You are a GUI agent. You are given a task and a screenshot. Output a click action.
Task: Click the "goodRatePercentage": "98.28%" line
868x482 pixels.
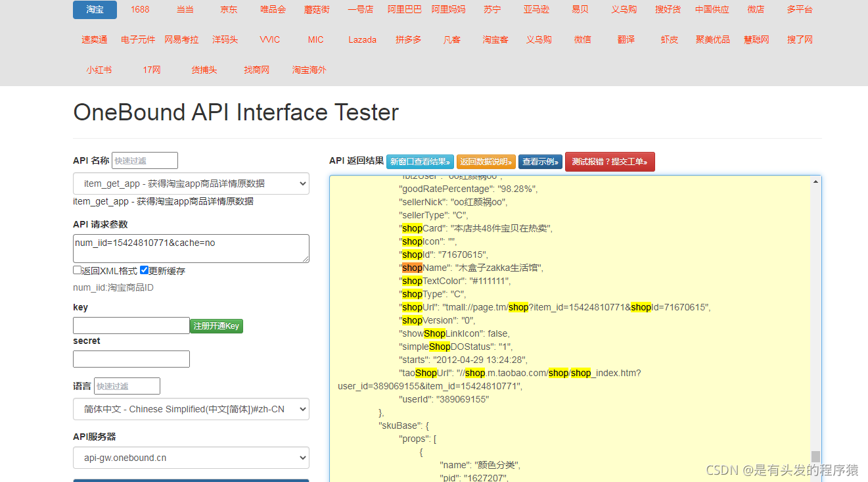tap(468, 189)
